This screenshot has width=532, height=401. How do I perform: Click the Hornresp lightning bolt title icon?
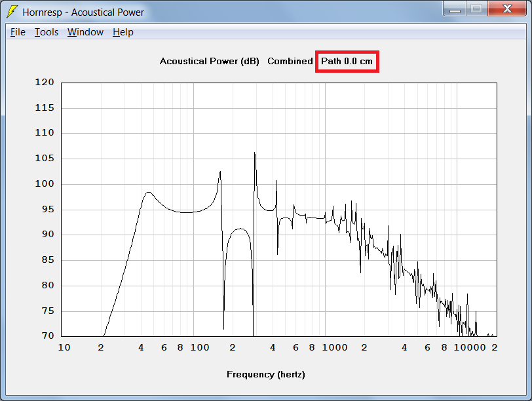click(12, 12)
